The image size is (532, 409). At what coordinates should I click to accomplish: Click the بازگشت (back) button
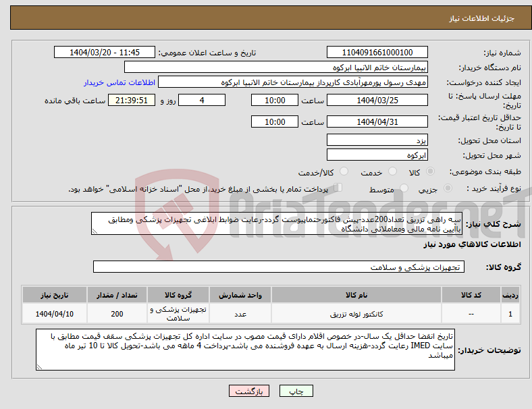249,391
